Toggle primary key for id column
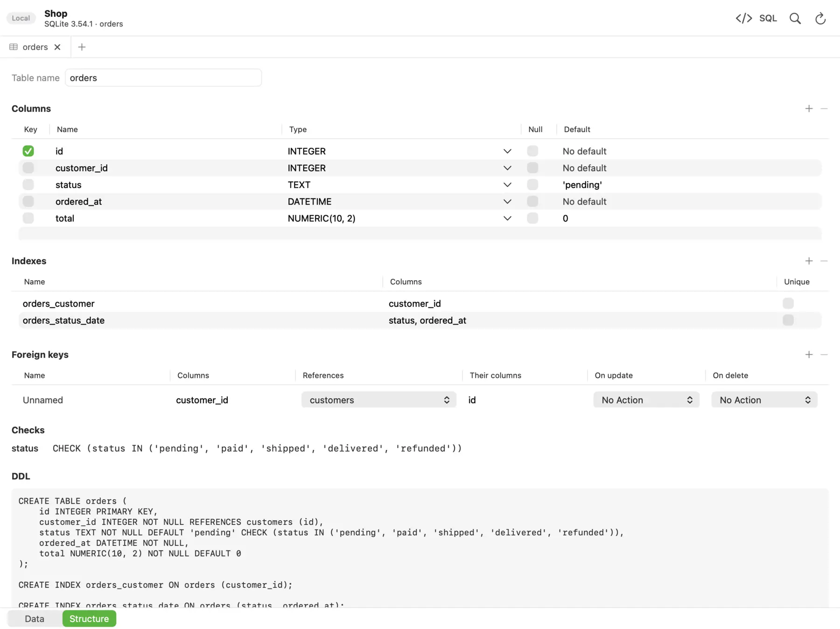Image resolution: width=840 pixels, height=629 pixels. click(x=28, y=151)
